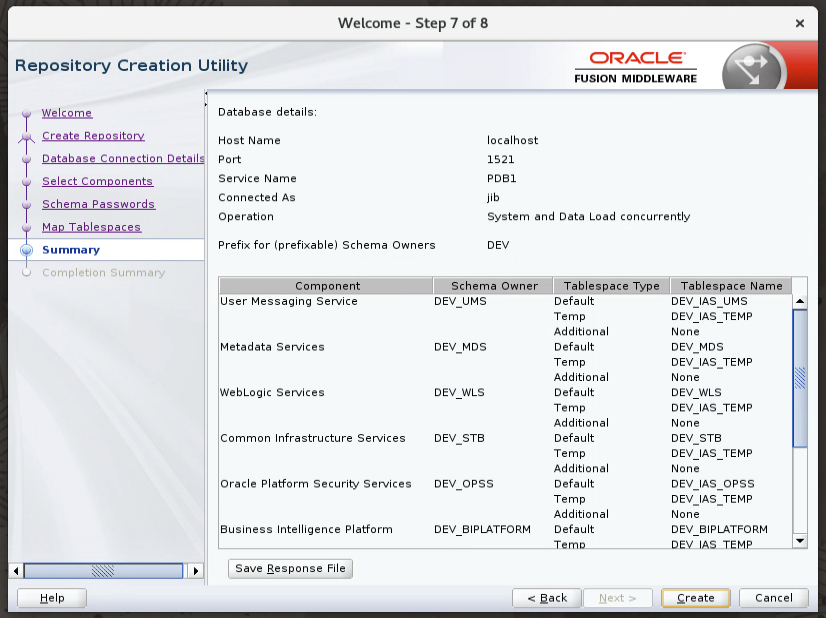Open the Create Repository step
826x618 pixels.
tap(93, 135)
